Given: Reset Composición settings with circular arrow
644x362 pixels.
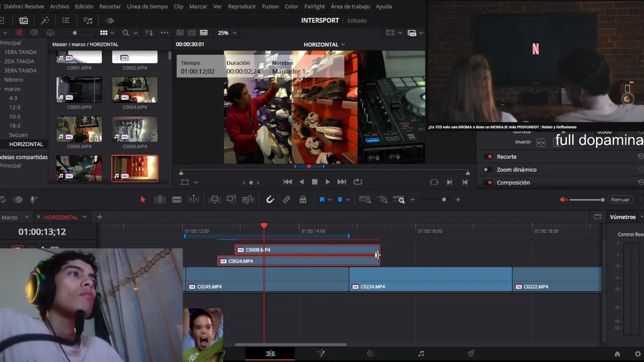Looking at the screenshot, I should coord(640,183).
